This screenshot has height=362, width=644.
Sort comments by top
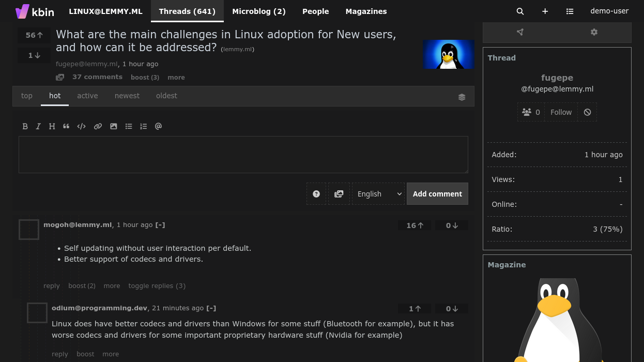tap(27, 96)
